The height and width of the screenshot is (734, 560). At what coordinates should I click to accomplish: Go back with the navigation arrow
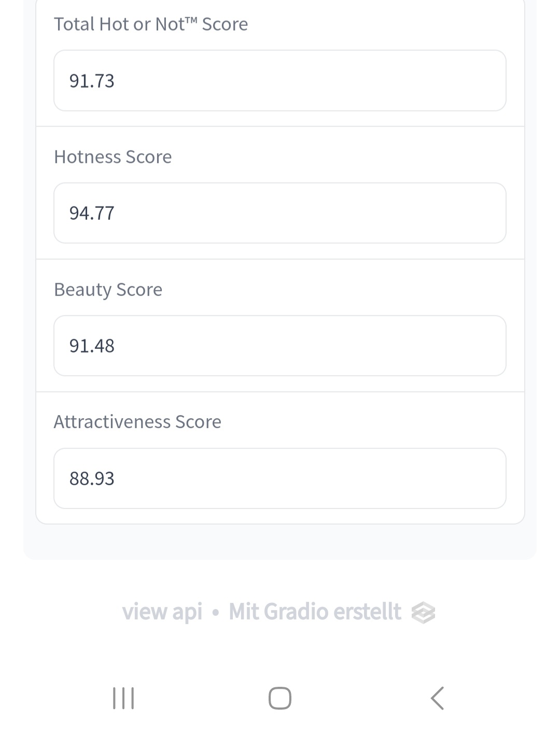click(437, 698)
